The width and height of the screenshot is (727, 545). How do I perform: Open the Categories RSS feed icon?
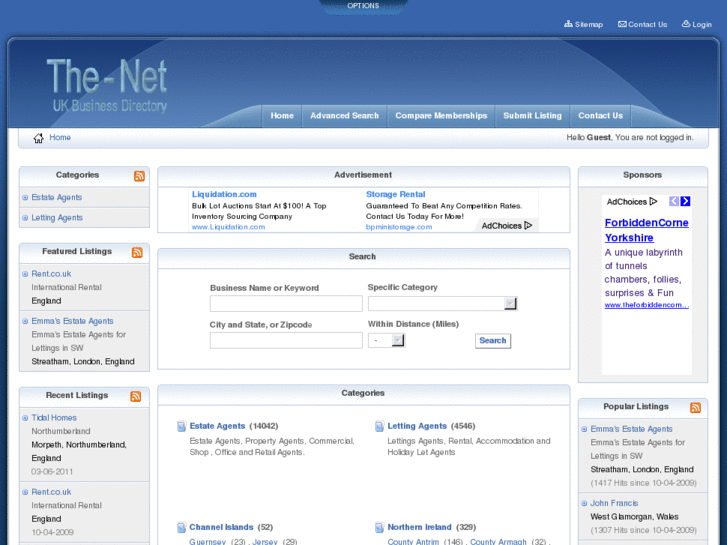click(140, 176)
